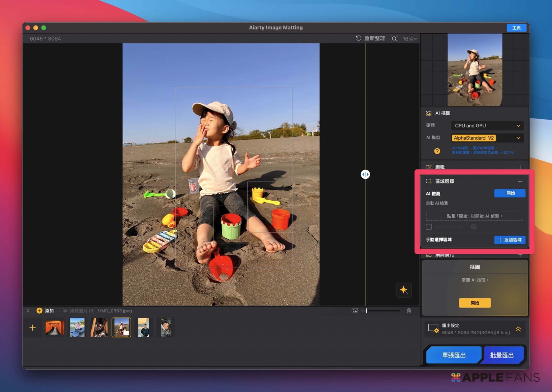
Task: Toggle the checkbox under AI detection hint
Action: pyautogui.click(x=429, y=227)
